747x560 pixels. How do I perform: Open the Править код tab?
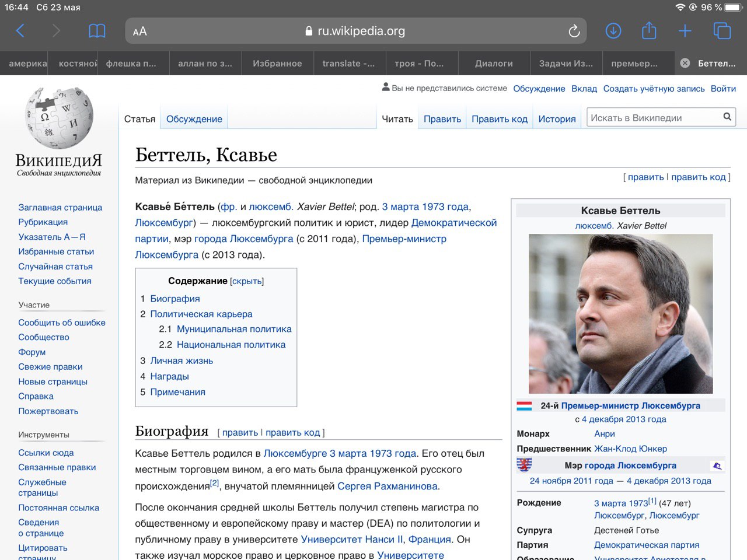coord(500,119)
